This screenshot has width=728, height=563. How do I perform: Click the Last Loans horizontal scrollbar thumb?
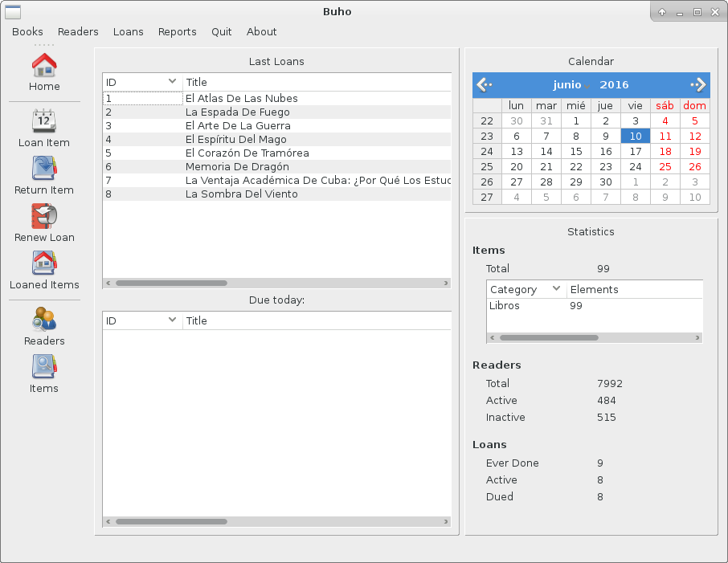pos(171,284)
